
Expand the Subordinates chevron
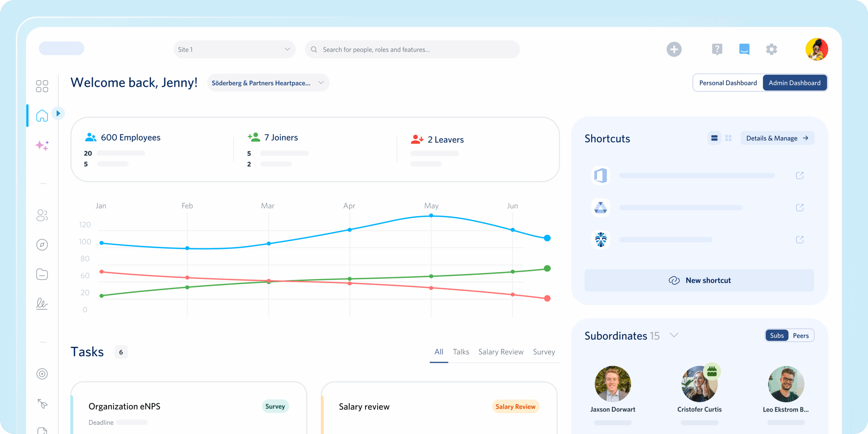coord(674,335)
